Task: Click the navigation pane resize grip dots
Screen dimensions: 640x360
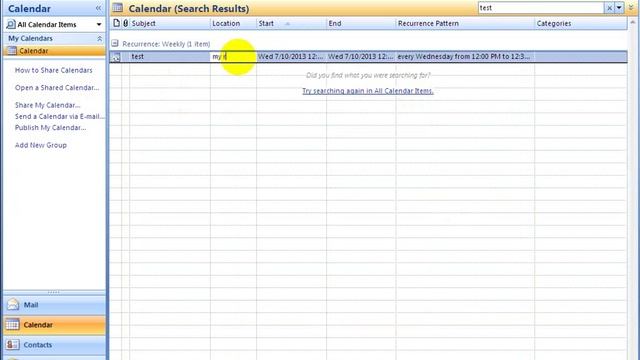Action: [x=54, y=292]
